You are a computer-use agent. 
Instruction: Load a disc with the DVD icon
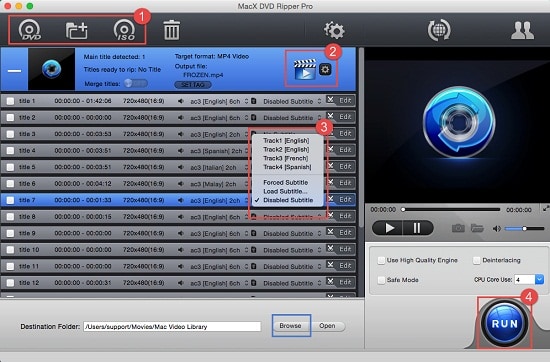click(x=29, y=30)
